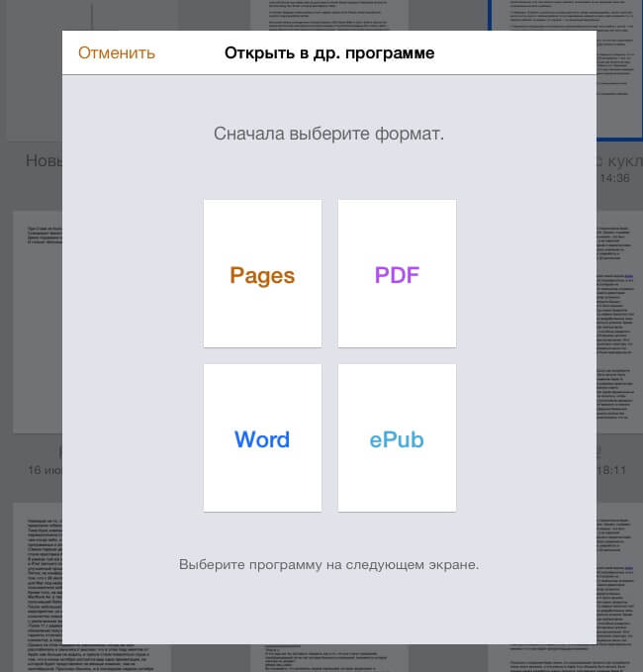643x672 pixels.
Task: Open background document dated '16 ию…'
Action: point(38,322)
